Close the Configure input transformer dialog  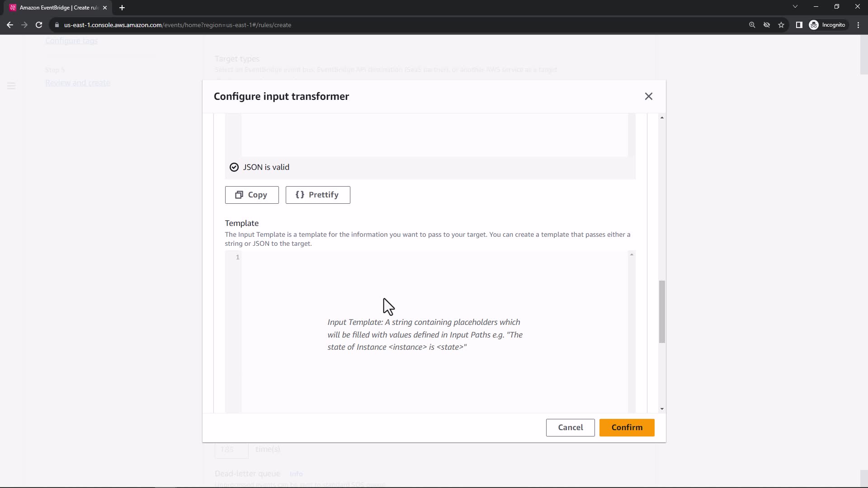[648, 96]
